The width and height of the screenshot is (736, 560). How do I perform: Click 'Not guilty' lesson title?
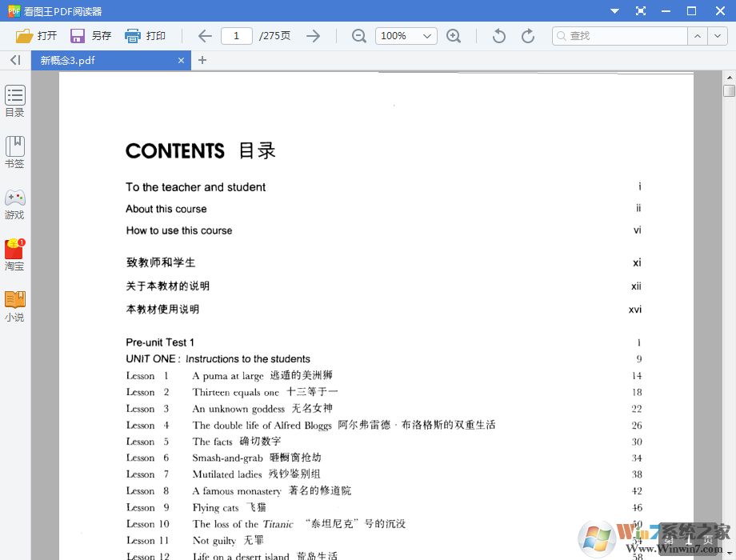click(214, 540)
